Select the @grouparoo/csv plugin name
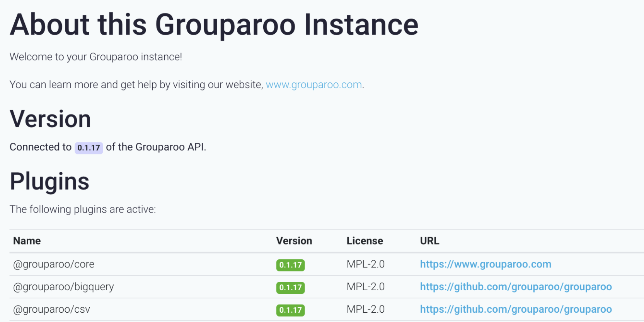The image size is (644, 322). 51,309
